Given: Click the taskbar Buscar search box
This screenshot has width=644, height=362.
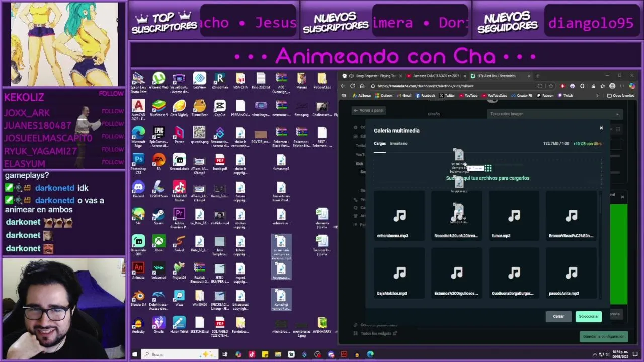Looking at the screenshot, I should pos(180,354).
